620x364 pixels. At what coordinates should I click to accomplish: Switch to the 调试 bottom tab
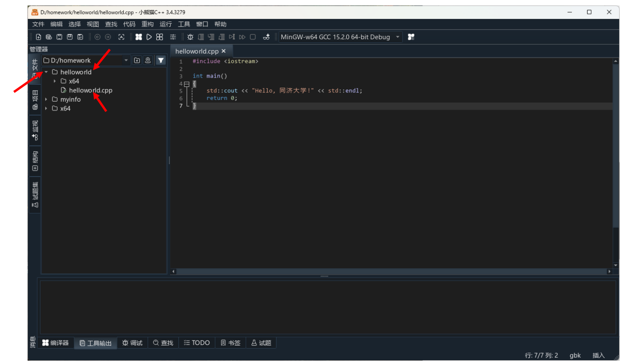132,343
